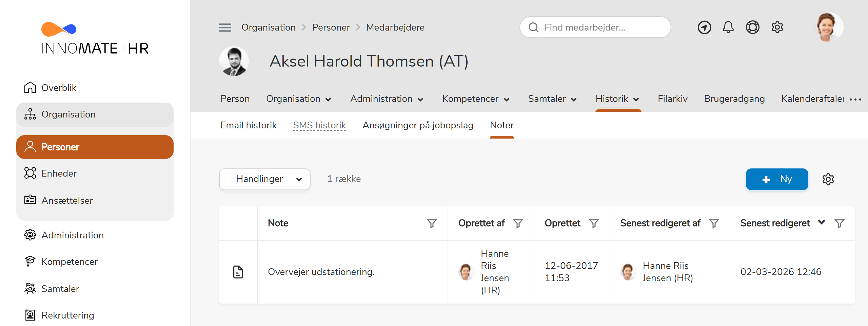Viewport: 868px width, 326px height.
Task: Click the Ny button to add a note
Action: pyautogui.click(x=777, y=179)
